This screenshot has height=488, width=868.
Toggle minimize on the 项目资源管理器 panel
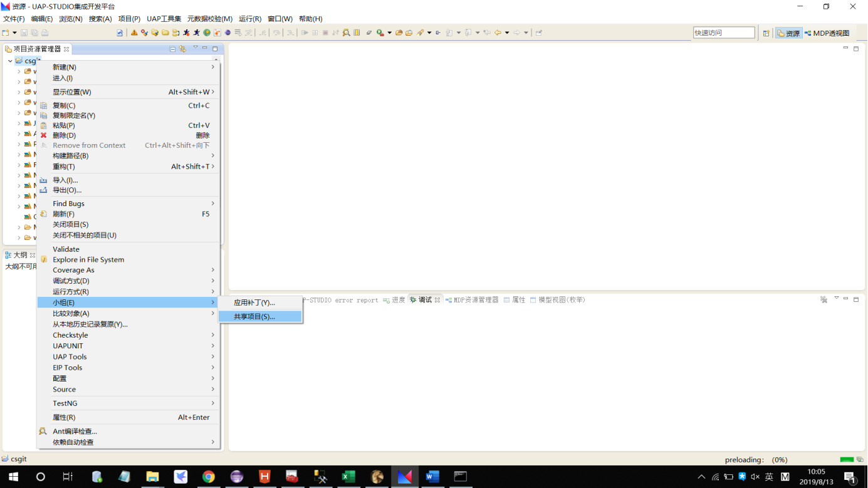pos(204,49)
